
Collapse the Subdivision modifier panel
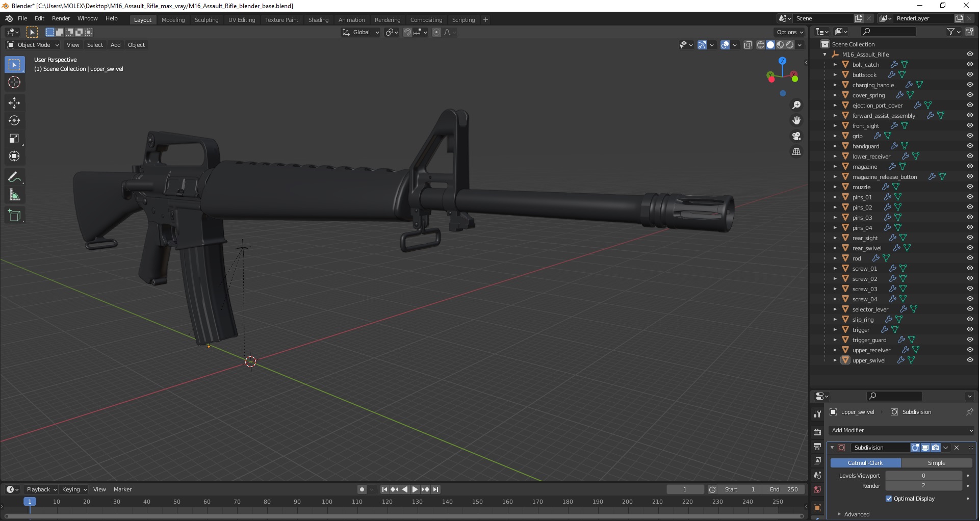tap(832, 448)
